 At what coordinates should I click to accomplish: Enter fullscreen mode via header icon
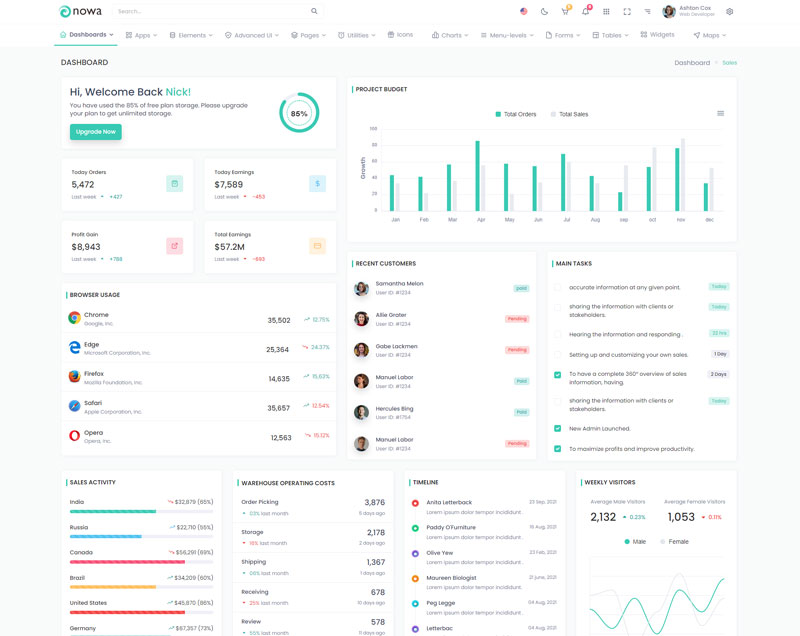click(627, 12)
